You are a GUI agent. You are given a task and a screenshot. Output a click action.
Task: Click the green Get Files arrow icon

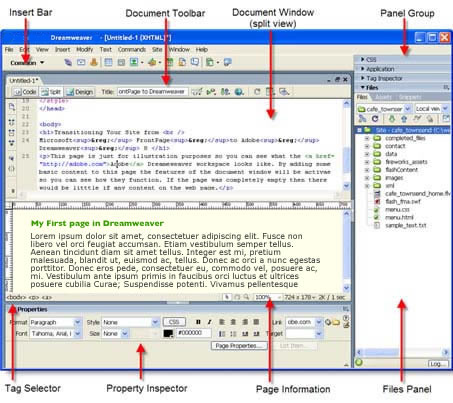392,119
